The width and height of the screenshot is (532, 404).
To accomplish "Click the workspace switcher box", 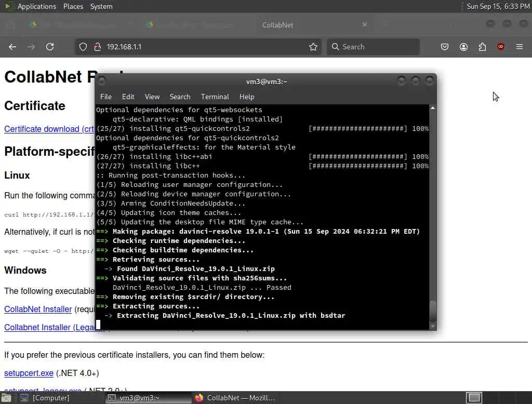I will [x=474, y=398].
